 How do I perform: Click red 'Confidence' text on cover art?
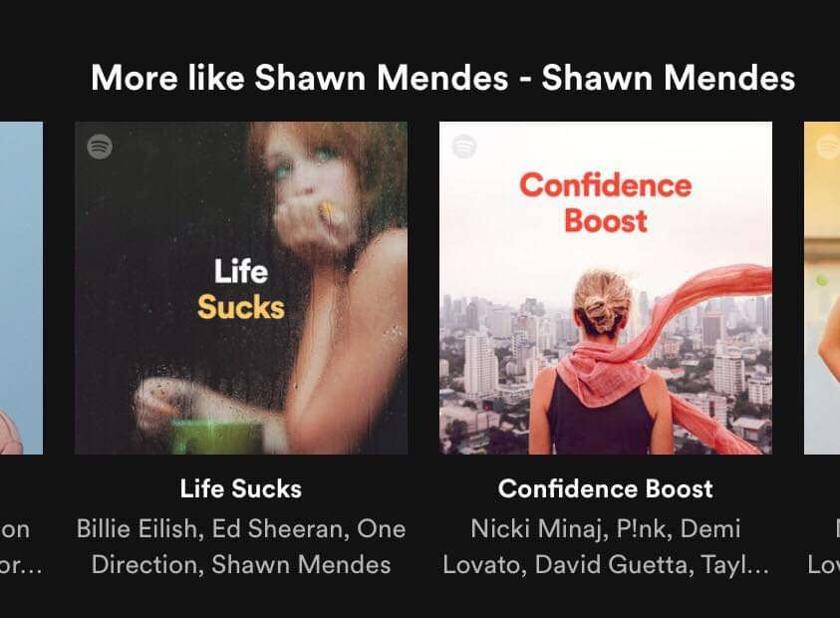point(606,185)
